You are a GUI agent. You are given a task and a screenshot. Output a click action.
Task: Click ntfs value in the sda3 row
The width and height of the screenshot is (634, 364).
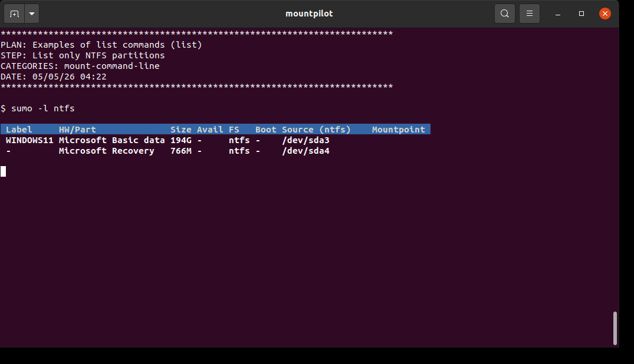tap(239, 140)
